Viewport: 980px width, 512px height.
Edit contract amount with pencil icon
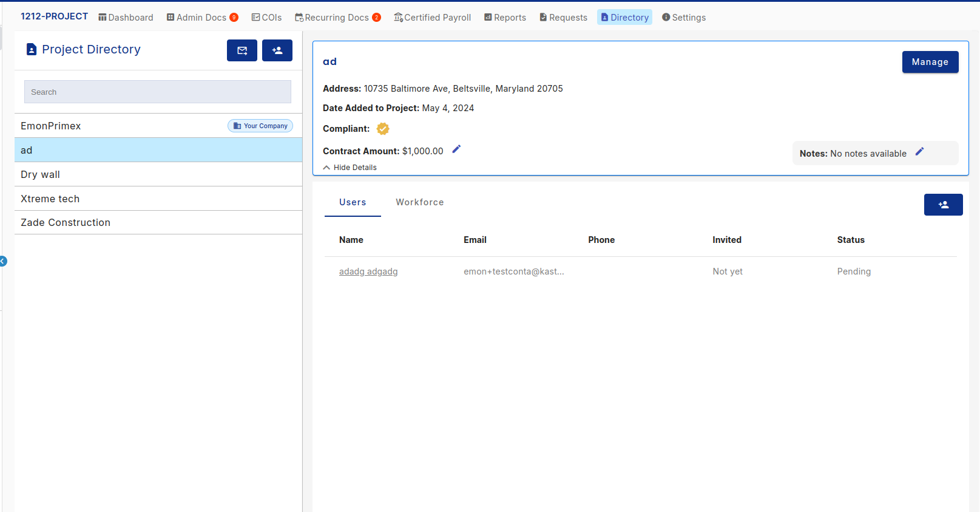point(456,149)
